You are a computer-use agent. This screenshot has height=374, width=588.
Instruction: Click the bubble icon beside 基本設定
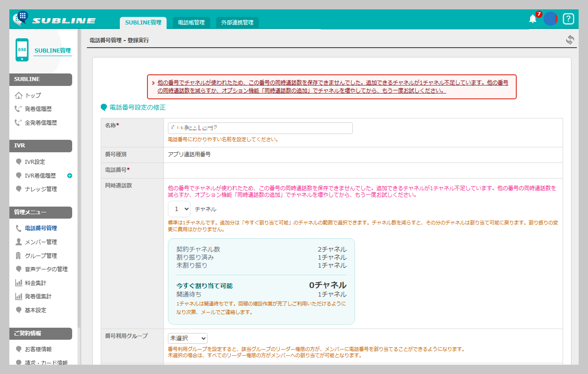pyautogui.click(x=18, y=310)
